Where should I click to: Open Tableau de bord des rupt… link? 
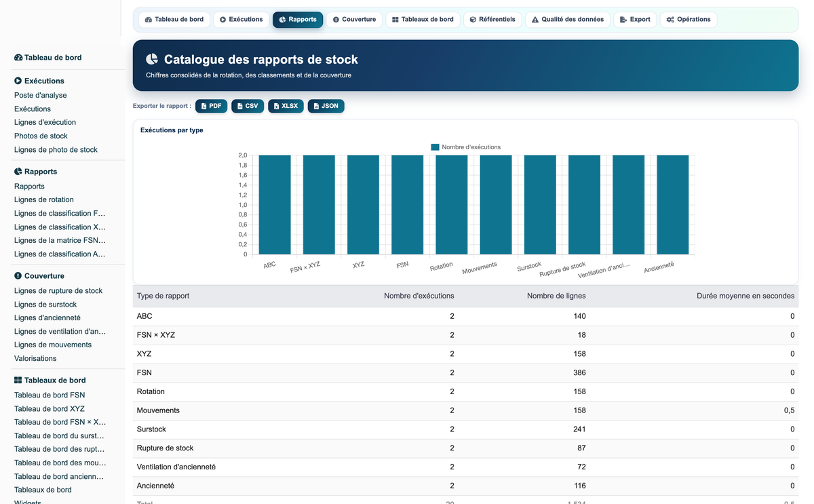(x=60, y=450)
